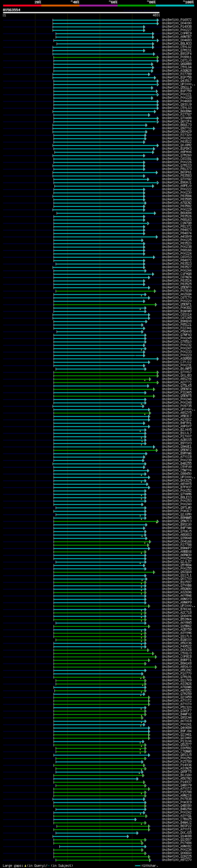Select the UniRef100_B6UDN4 label
The width and height of the screenshot is (197, 868).
coord(176,111)
